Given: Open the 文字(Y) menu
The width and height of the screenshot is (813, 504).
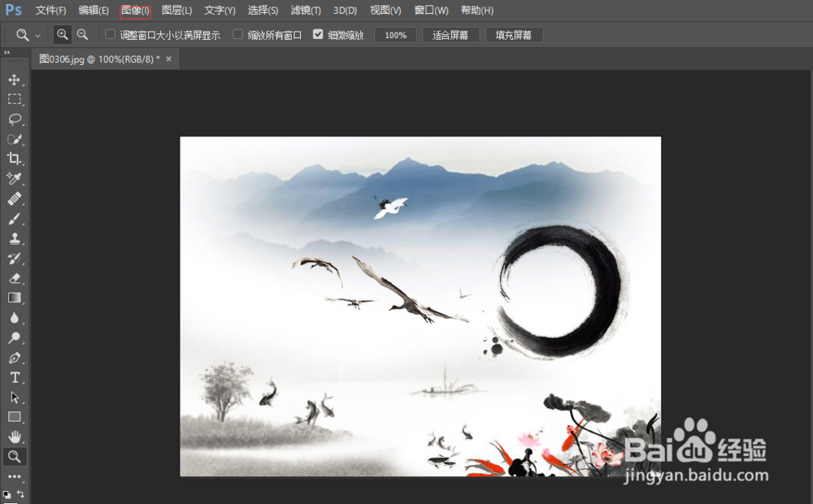Looking at the screenshot, I should click(x=220, y=11).
